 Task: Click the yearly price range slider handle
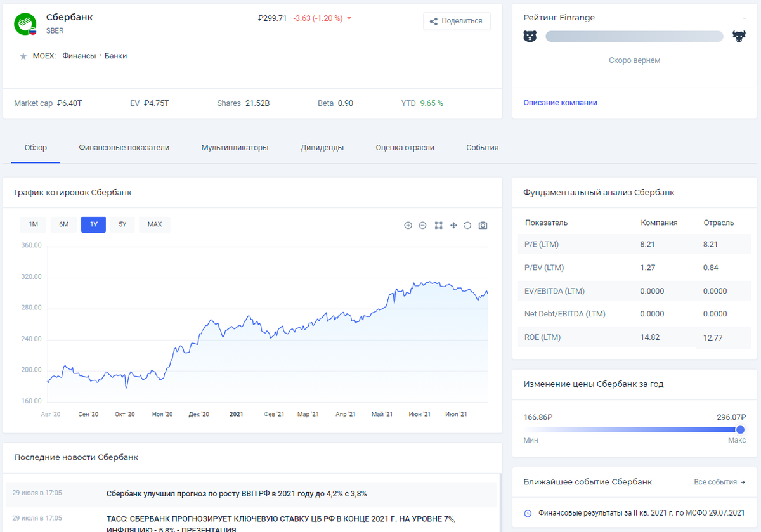(x=740, y=429)
